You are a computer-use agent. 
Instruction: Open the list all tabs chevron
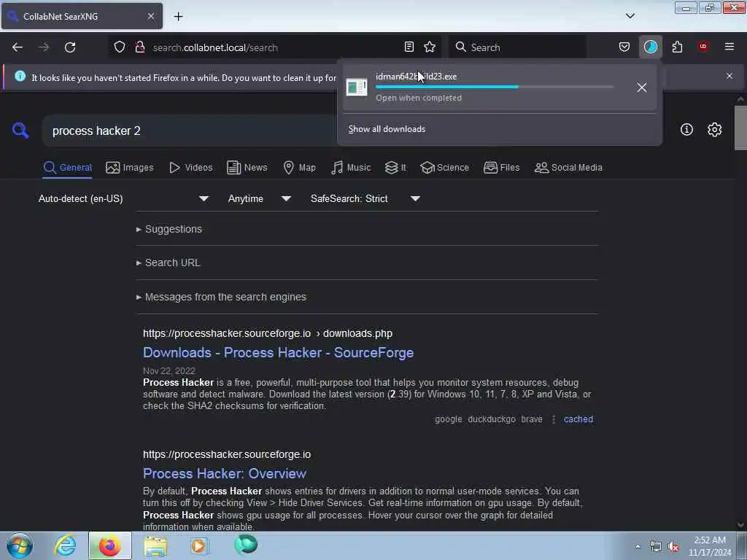(x=630, y=16)
